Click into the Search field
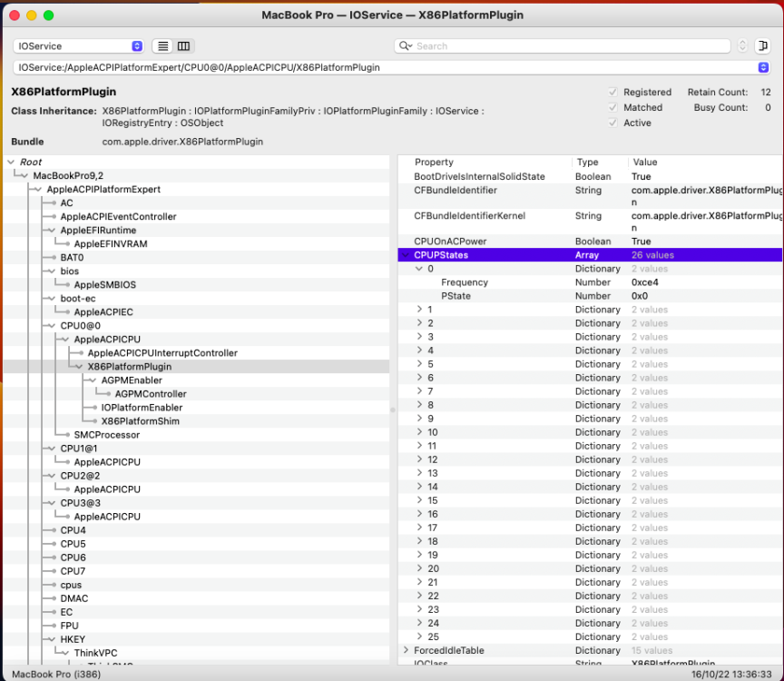 tap(562, 46)
